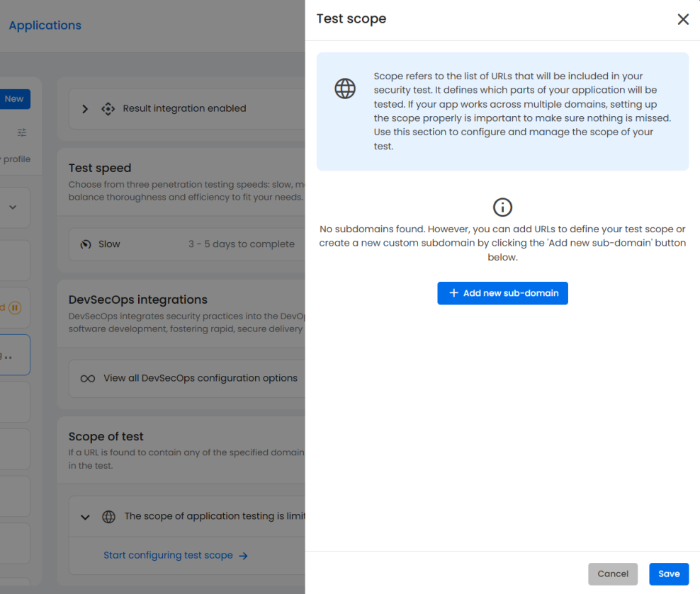
Task: Collapse the scope of application testing section
Action: click(x=84, y=517)
